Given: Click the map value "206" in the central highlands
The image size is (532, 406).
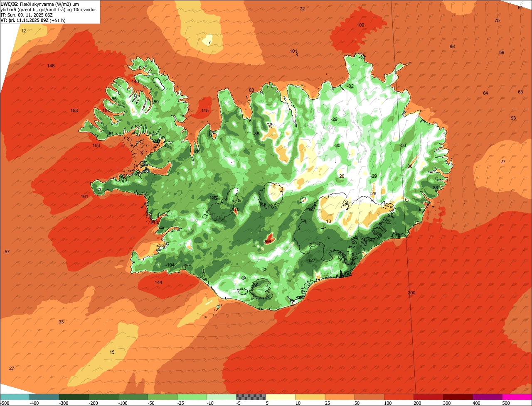Looking at the screenshot, I should tap(267, 242).
